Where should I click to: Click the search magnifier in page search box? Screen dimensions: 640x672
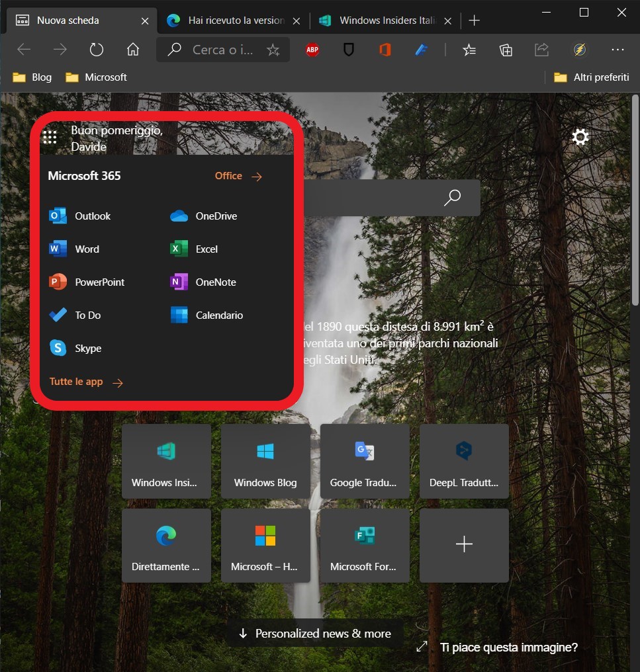point(452,198)
